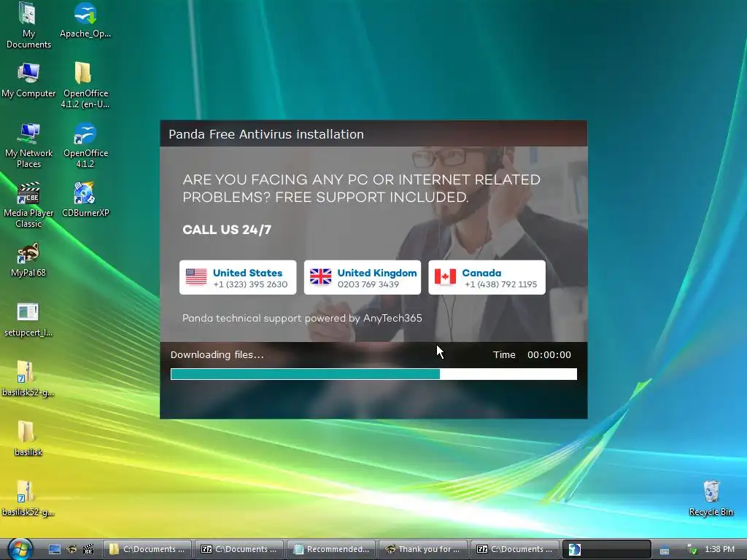Open the My Documents desktop icon

click(28, 25)
